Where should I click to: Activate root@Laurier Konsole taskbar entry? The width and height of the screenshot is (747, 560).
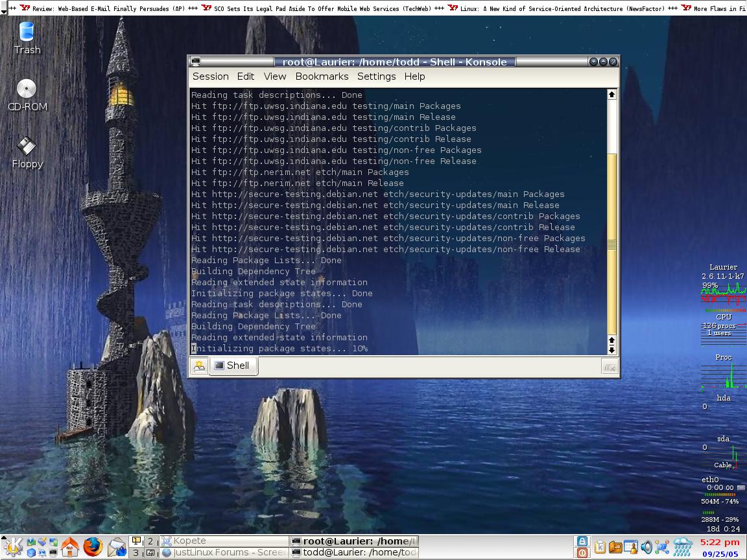[x=354, y=541]
